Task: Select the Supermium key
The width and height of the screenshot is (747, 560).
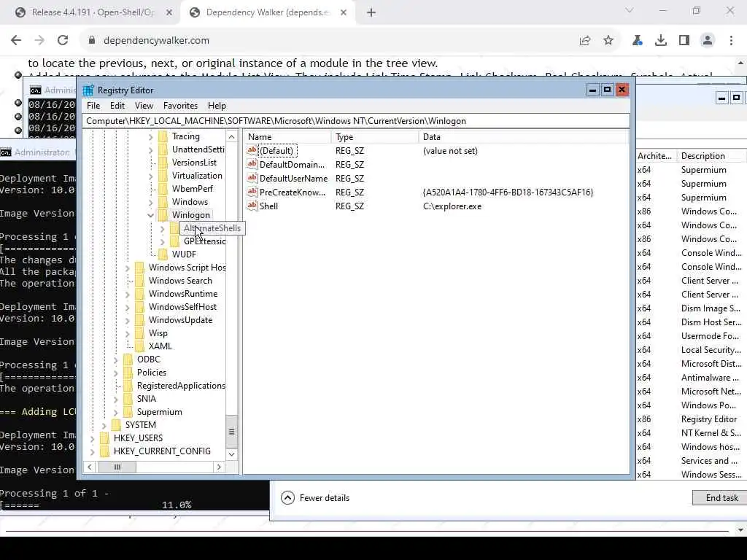Action: click(159, 412)
